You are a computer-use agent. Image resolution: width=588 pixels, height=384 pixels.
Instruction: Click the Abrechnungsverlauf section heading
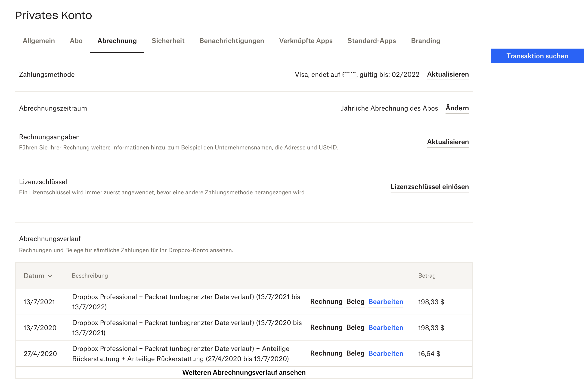50,239
